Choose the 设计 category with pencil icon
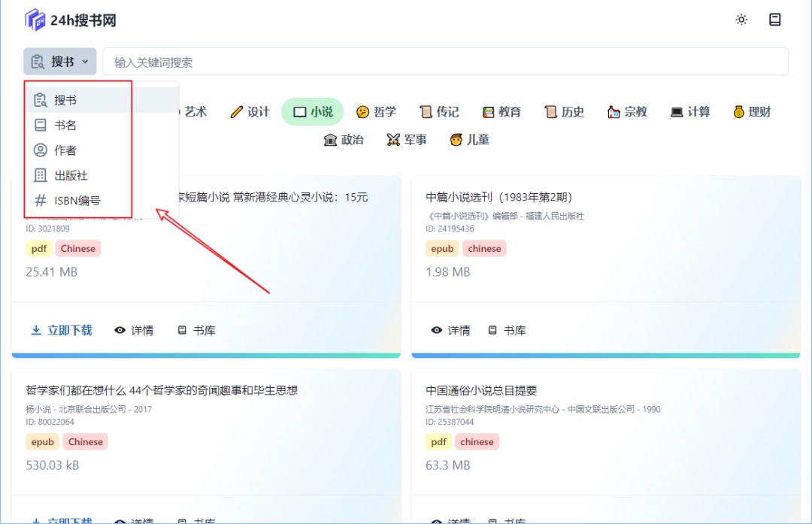 coord(250,111)
